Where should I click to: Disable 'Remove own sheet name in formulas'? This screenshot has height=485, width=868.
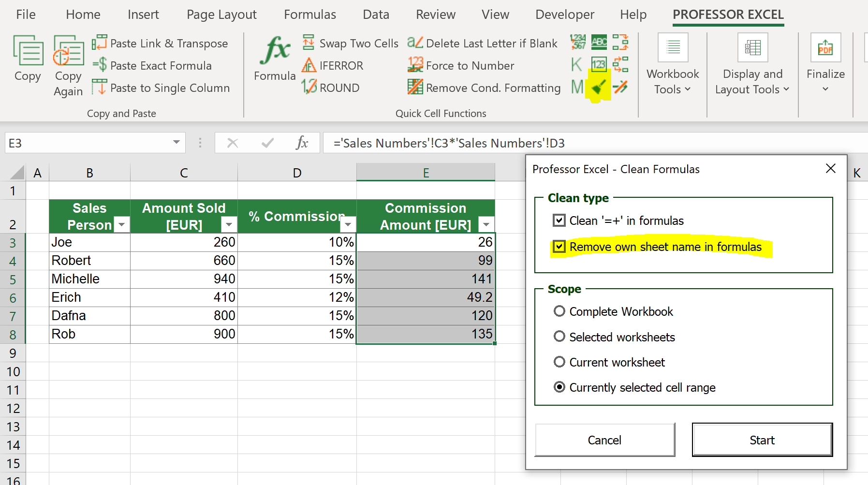click(x=559, y=247)
